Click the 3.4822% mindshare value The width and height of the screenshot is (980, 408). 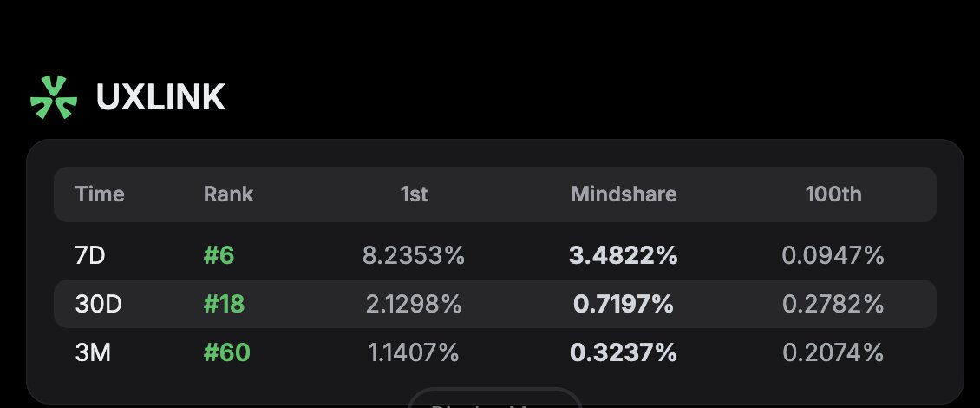pos(624,255)
